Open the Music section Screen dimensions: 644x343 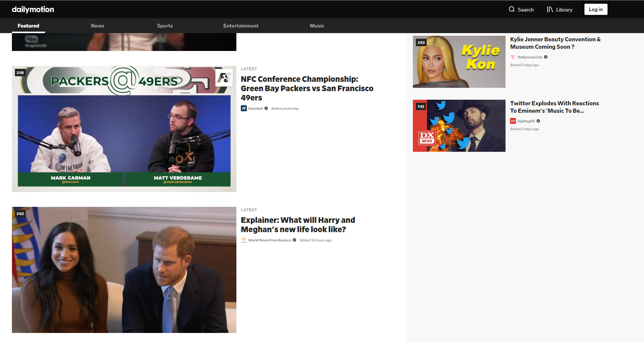317,26
